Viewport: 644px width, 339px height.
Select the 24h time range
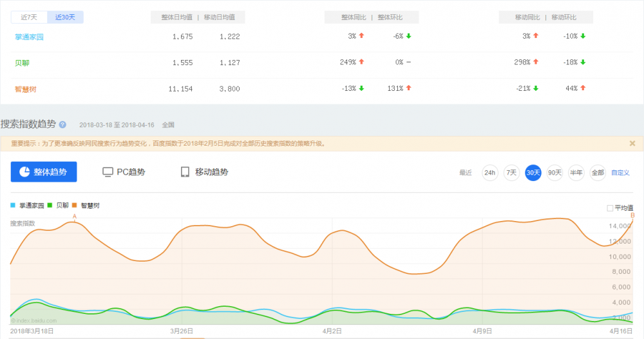(x=490, y=173)
